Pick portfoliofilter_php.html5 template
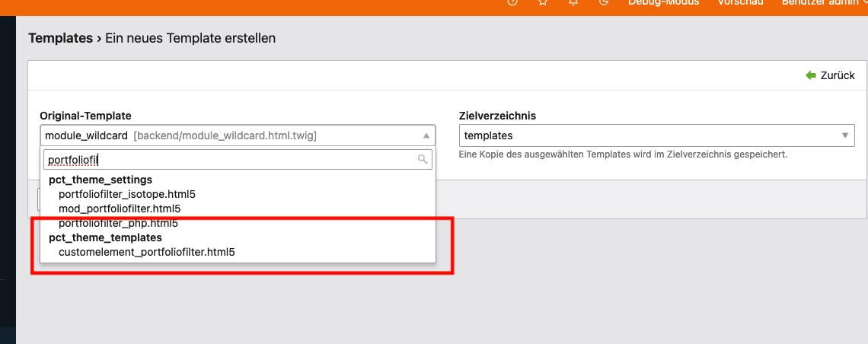The width and height of the screenshot is (868, 344). [118, 224]
